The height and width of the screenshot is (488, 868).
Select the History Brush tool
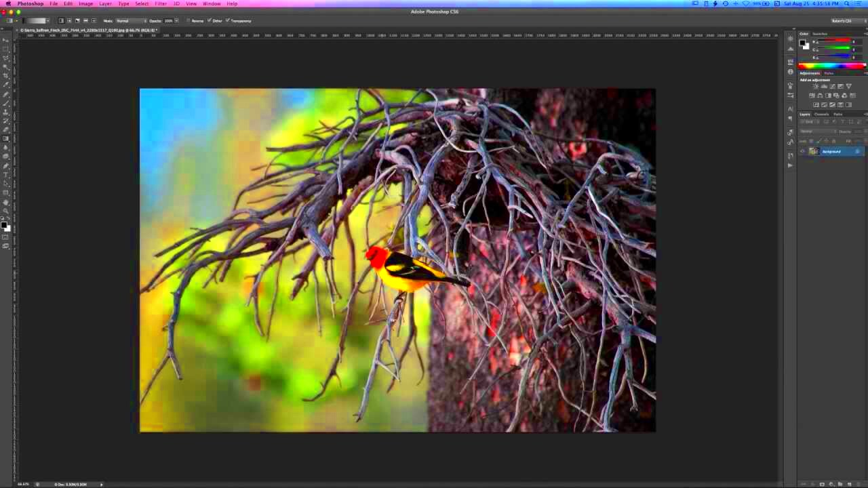click(x=6, y=121)
